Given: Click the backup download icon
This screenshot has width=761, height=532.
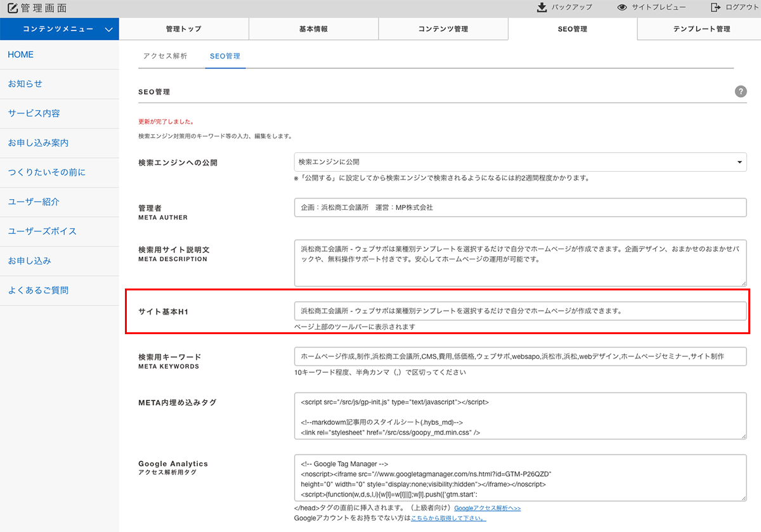Looking at the screenshot, I should click(542, 8).
